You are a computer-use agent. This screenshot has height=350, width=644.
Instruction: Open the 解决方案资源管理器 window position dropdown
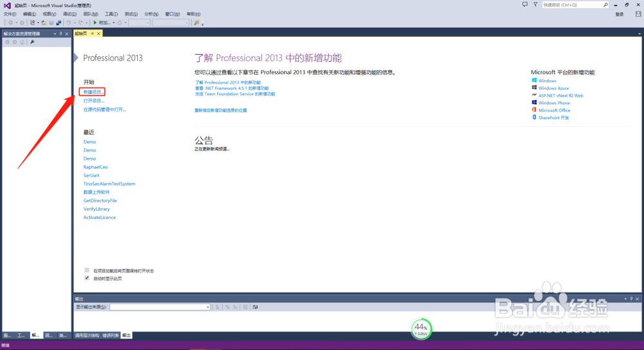tap(55, 34)
